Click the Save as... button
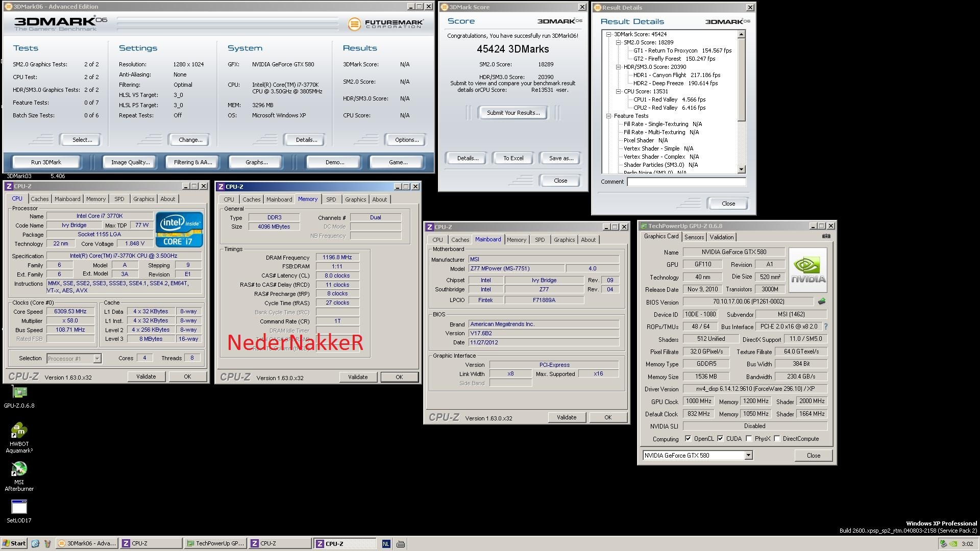980x551 pixels. click(x=561, y=158)
